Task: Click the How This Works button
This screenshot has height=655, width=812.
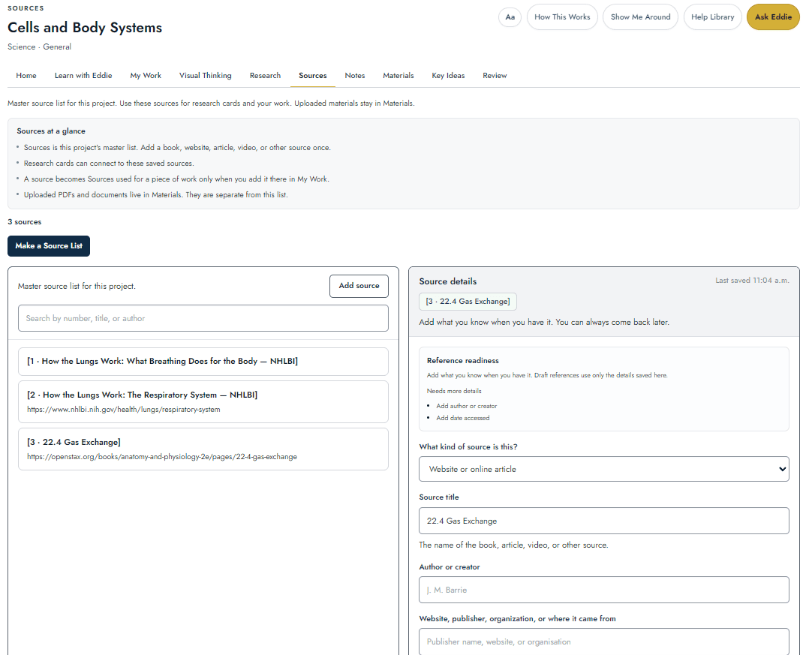Action: point(562,17)
